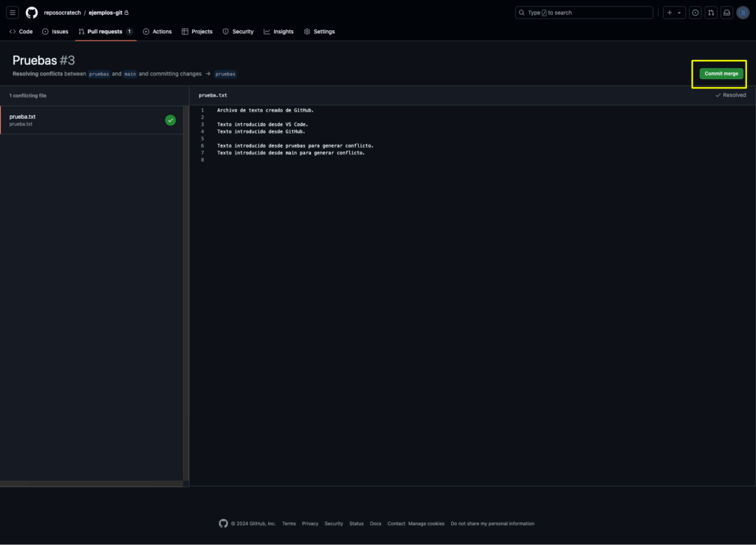Click the file list horizontal scrollbar
This screenshot has height=545, width=756.
pos(92,484)
